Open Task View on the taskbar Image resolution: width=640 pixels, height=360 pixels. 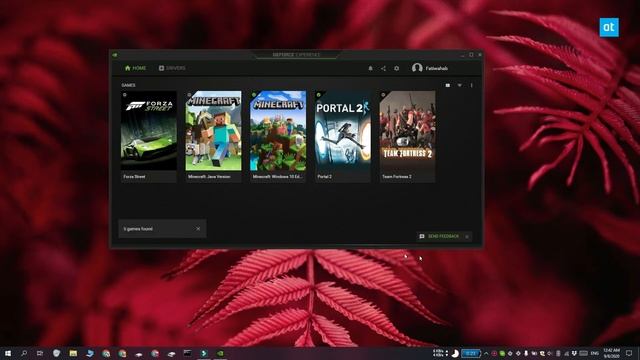click(x=40, y=353)
